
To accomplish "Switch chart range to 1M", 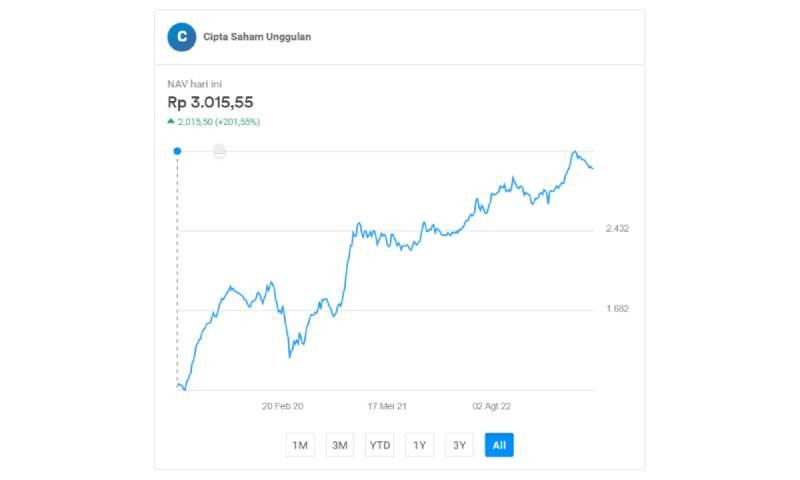I will tap(300, 445).
